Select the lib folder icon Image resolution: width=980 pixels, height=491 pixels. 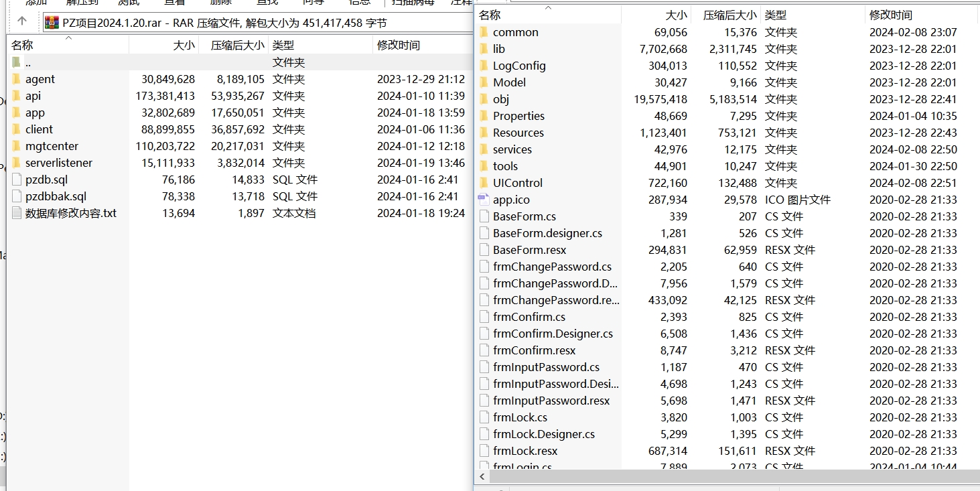point(484,49)
